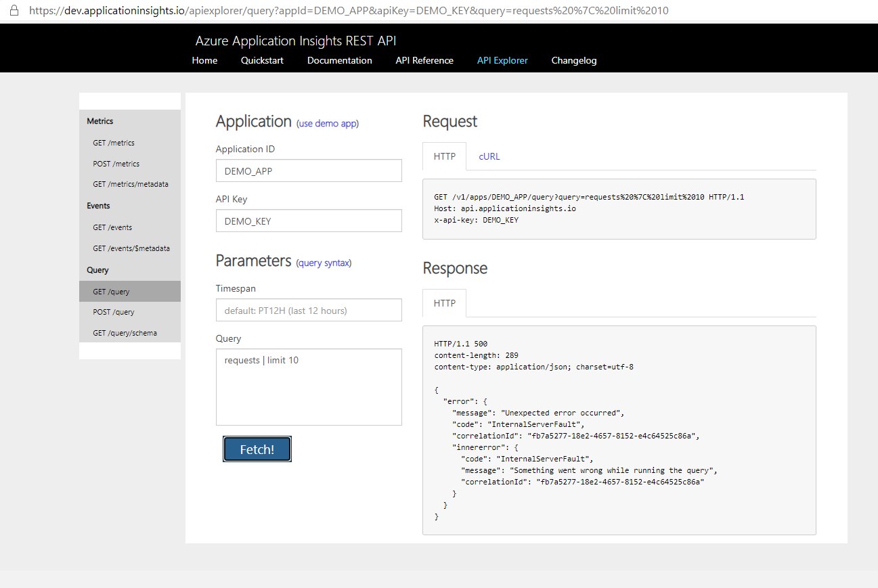Click the 'Unexpected error occurred' message line

click(x=538, y=413)
